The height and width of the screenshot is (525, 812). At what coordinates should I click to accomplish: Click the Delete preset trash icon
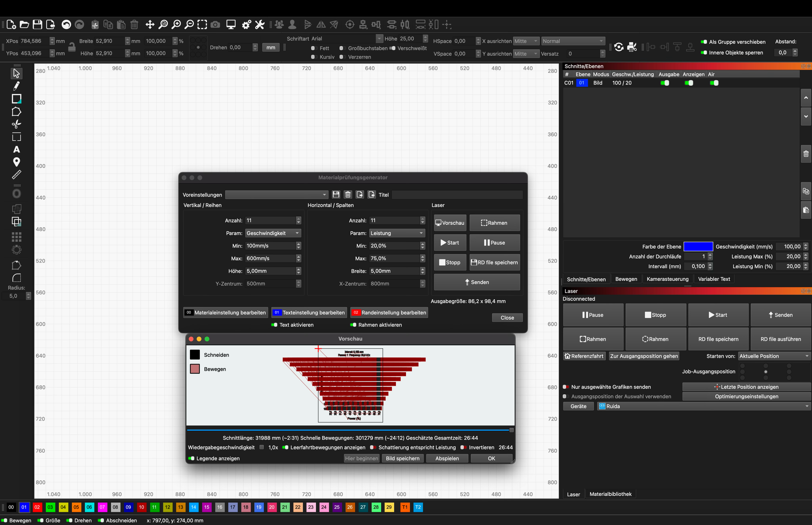click(x=348, y=195)
